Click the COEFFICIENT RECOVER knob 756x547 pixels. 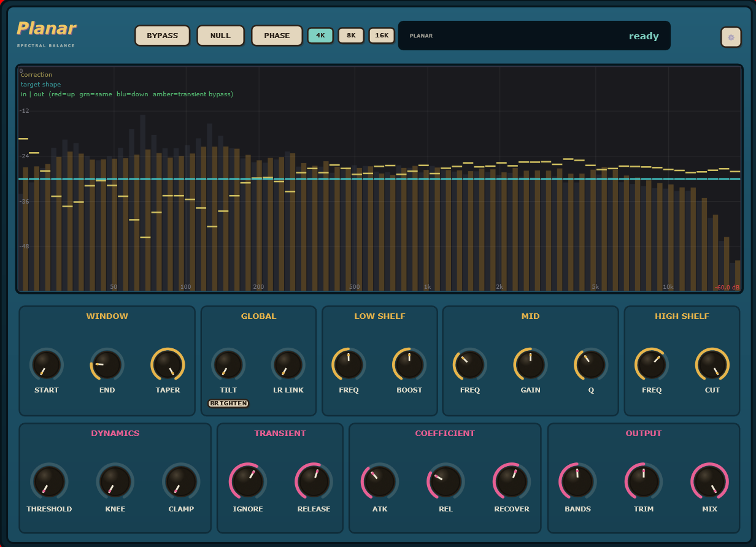[512, 481]
